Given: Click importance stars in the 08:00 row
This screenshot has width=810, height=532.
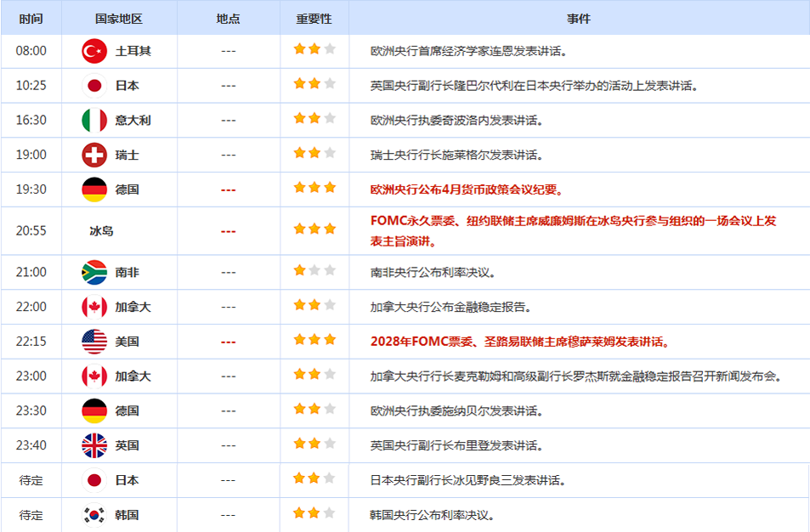Looking at the screenshot, I should pos(314,49).
